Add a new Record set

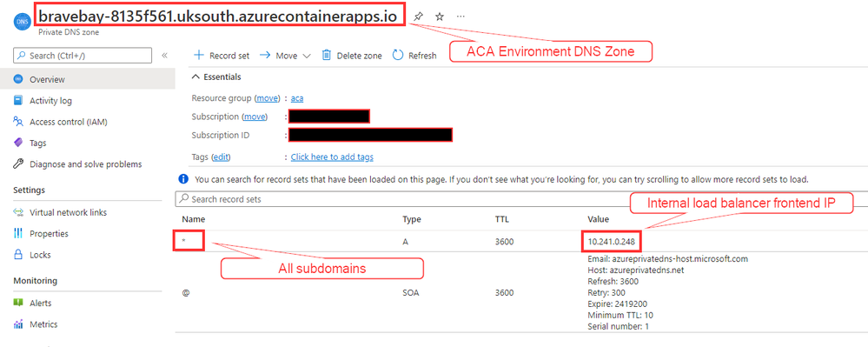tap(222, 56)
